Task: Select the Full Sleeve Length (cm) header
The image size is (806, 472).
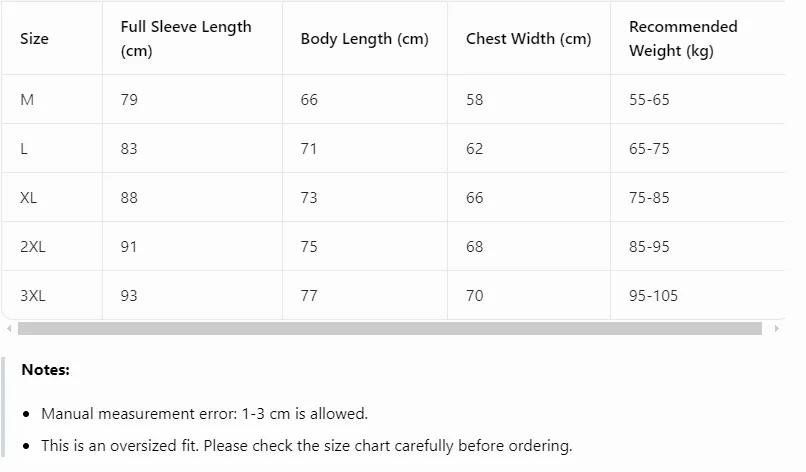Action: (186, 39)
